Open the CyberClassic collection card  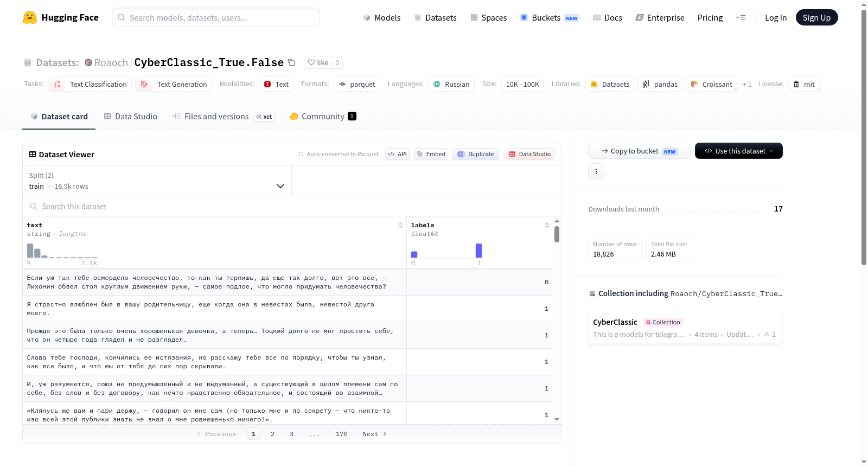click(x=685, y=328)
